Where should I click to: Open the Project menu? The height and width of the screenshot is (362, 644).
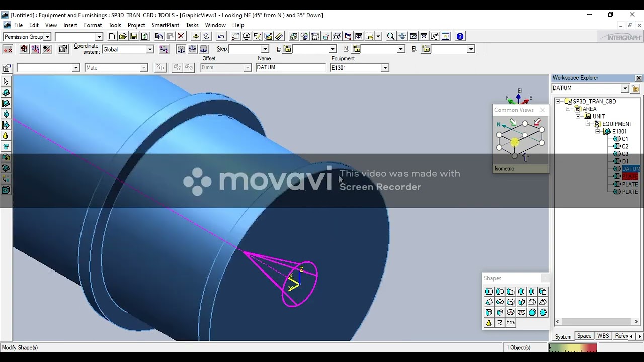point(136,25)
